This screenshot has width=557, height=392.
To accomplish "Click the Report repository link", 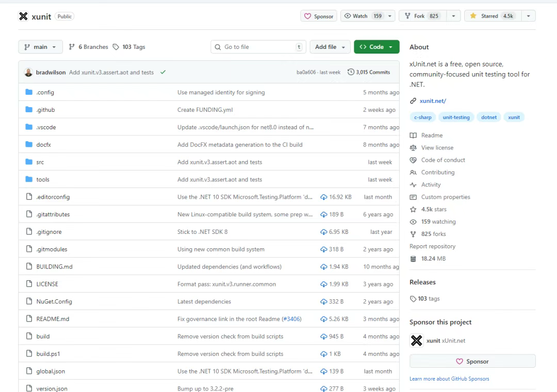I will pyautogui.click(x=432, y=246).
